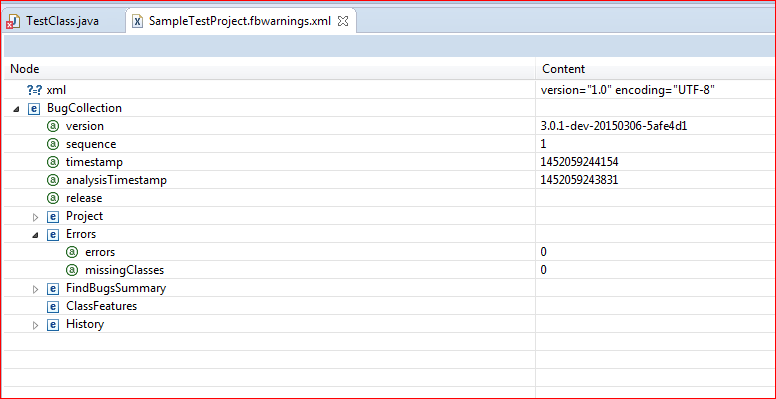Click the Content column header
Screen dimensions: 776x399
point(564,69)
